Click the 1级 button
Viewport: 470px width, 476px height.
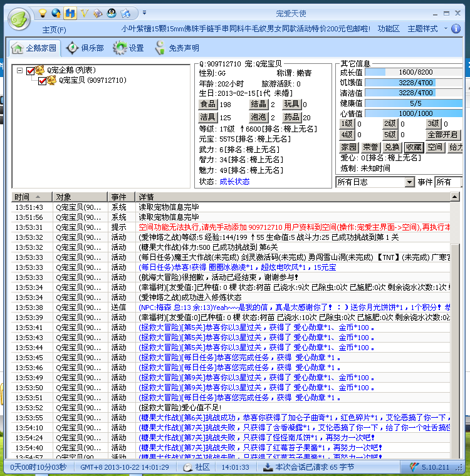[347, 123]
